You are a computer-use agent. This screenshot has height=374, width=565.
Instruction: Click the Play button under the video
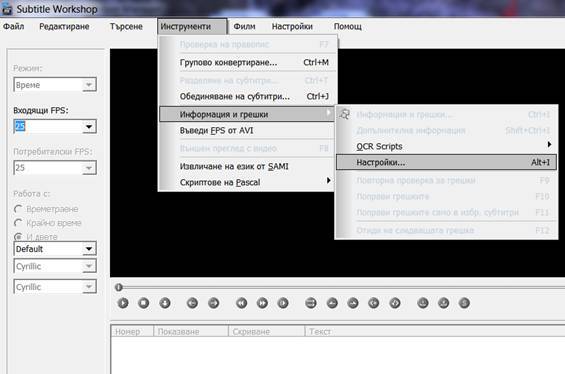tap(123, 303)
